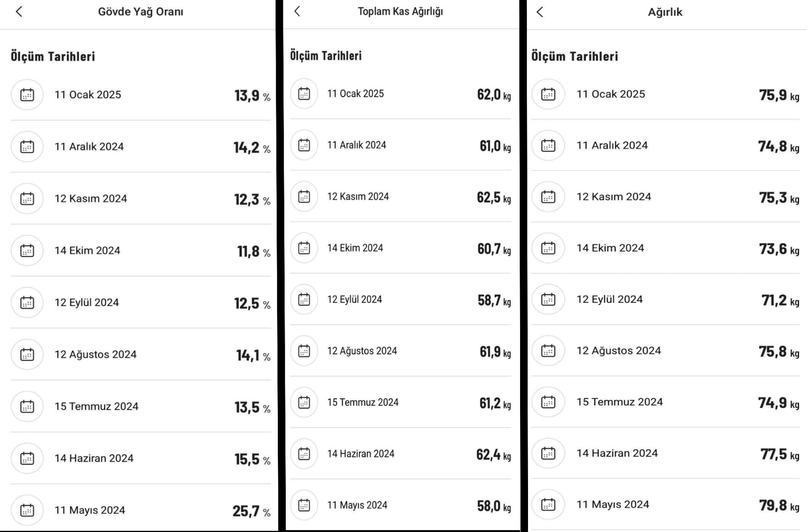Screen dimensions: 807x532
Task: Tap calendar icon beside 75,9 kg weight
Action: (x=548, y=95)
